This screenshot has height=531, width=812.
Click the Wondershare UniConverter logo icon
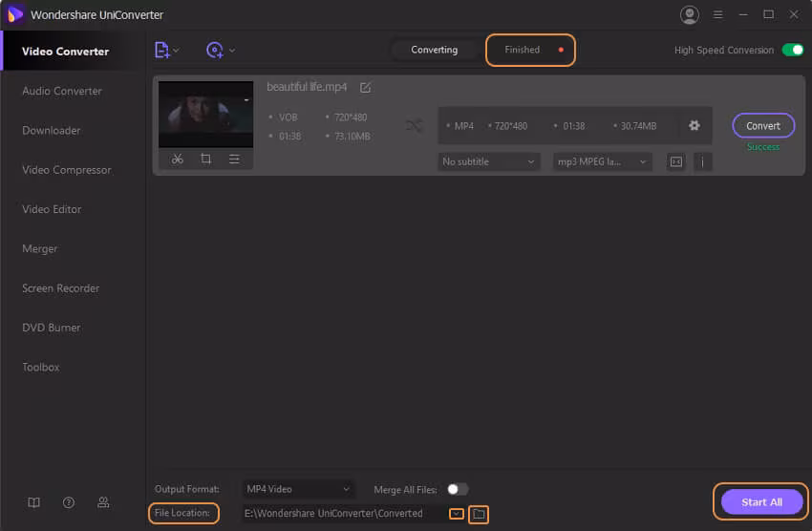15,14
